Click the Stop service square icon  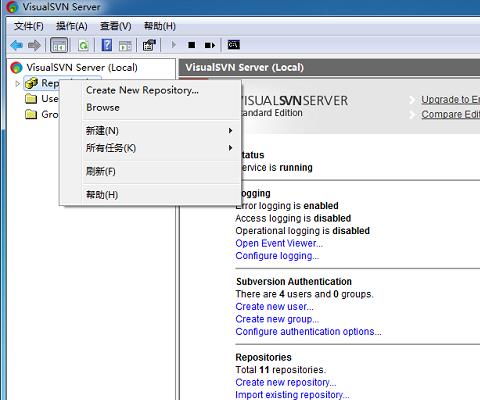pos(192,45)
